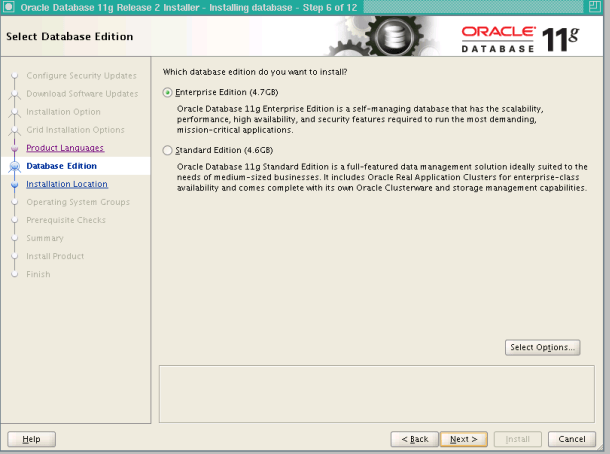Cancel the Oracle installation
The height and width of the screenshot is (454, 610).
click(x=571, y=439)
